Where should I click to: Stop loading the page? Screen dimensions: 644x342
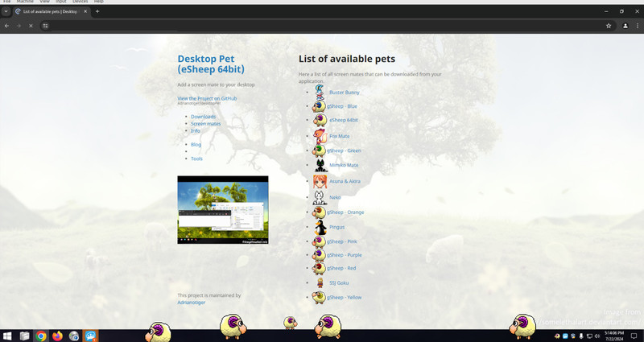(31, 26)
